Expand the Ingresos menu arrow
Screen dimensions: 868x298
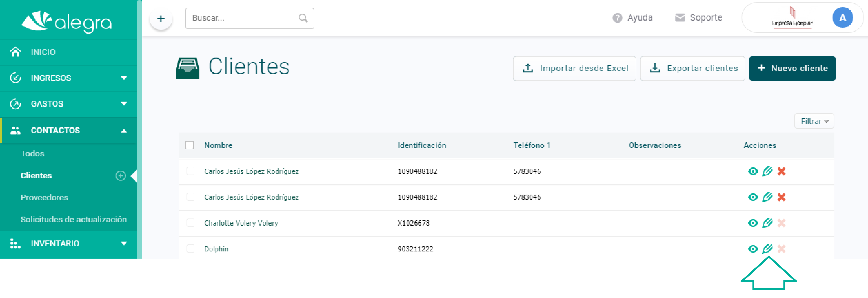pyautogui.click(x=124, y=78)
